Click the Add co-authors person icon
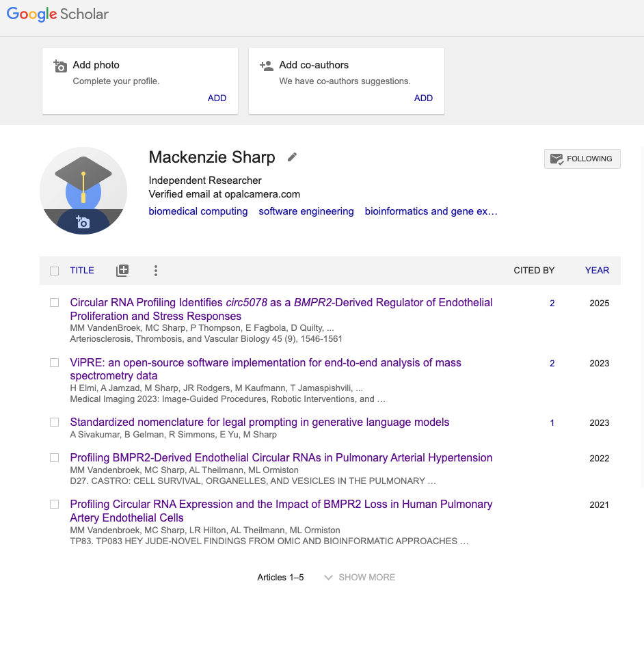 [x=266, y=66]
